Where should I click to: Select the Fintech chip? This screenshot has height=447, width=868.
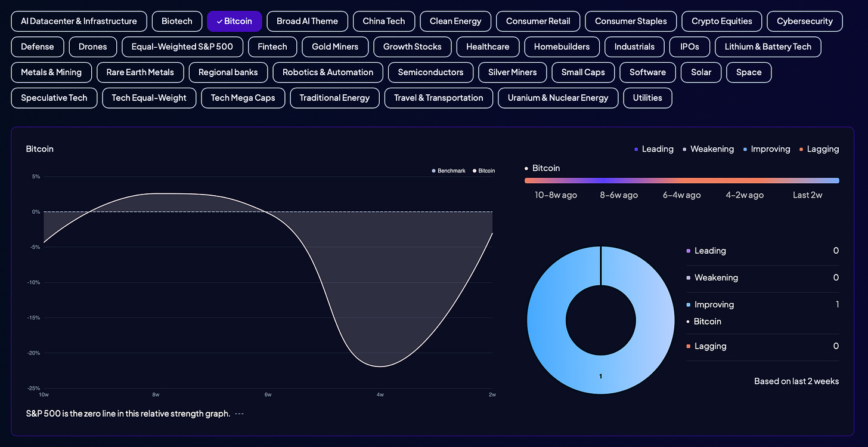272,47
